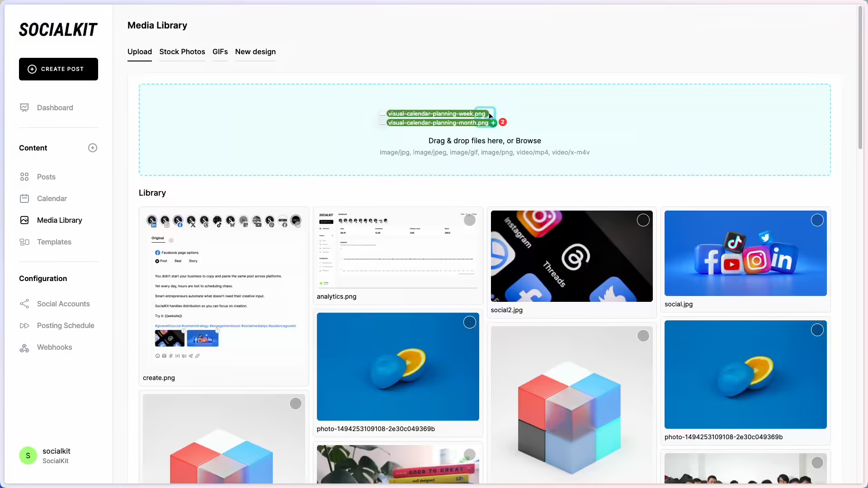
Task: Select the bottom-left cube image checkbox
Action: [x=296, y=404]
